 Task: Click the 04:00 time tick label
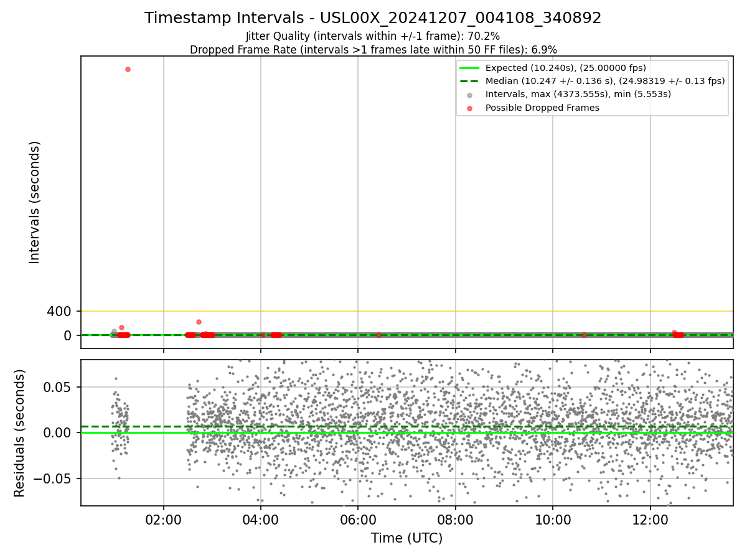point(261,519)
